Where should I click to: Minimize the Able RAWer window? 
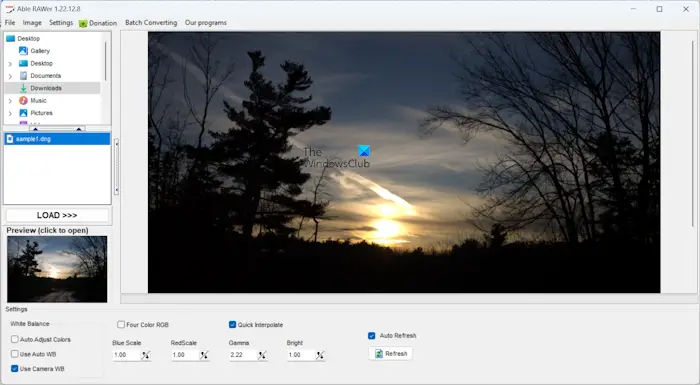pos(633,9)
